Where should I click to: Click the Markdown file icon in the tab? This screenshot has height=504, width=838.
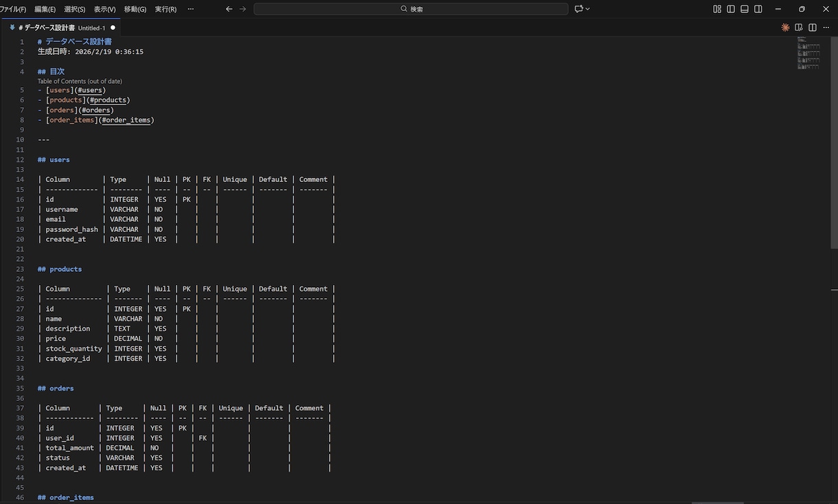12,27
